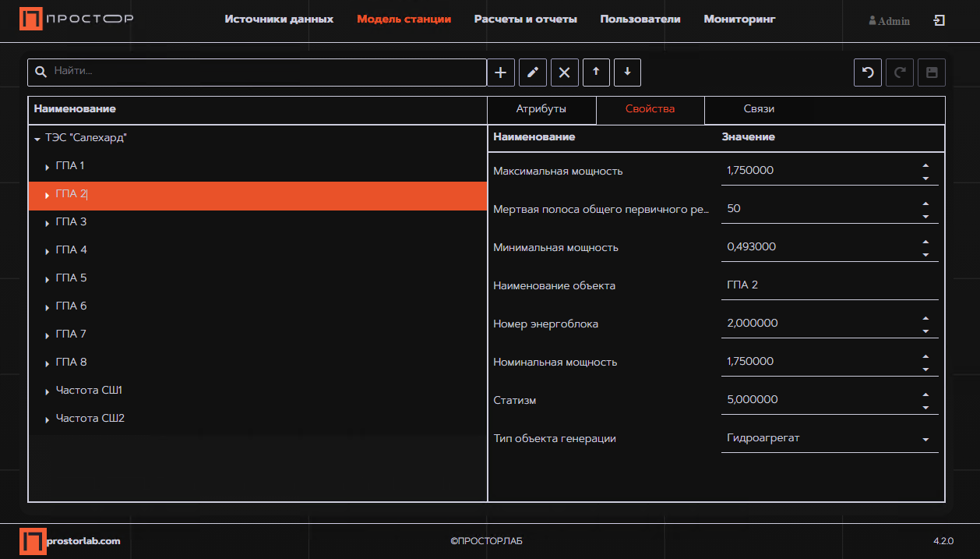Image resolution: width=980 pixels, height=559 pixels.
Task: Expand the ГПА 1 tree node
Action: point(48,167)
